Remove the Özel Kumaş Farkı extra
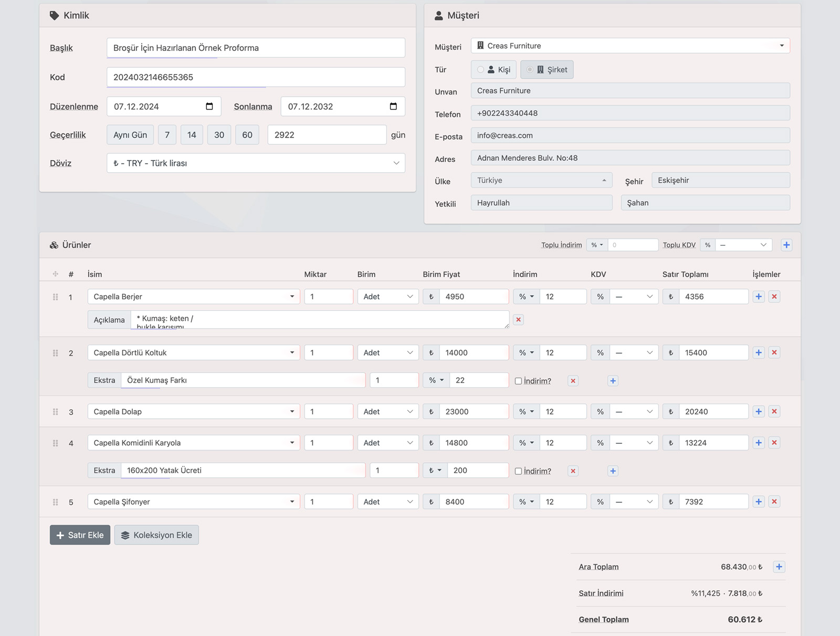The height and width of the screenshot is (636, 840). click(573, 381)
